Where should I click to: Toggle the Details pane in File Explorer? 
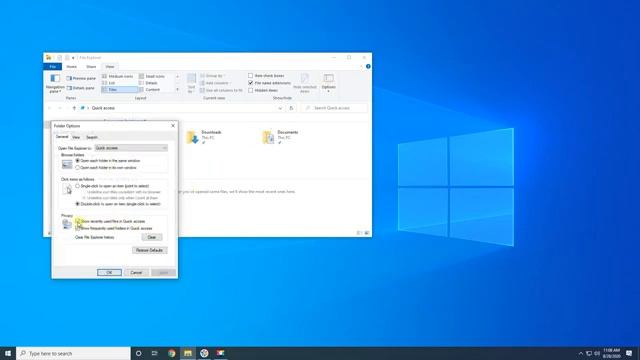pyautogui.click(x=81, y=88)
